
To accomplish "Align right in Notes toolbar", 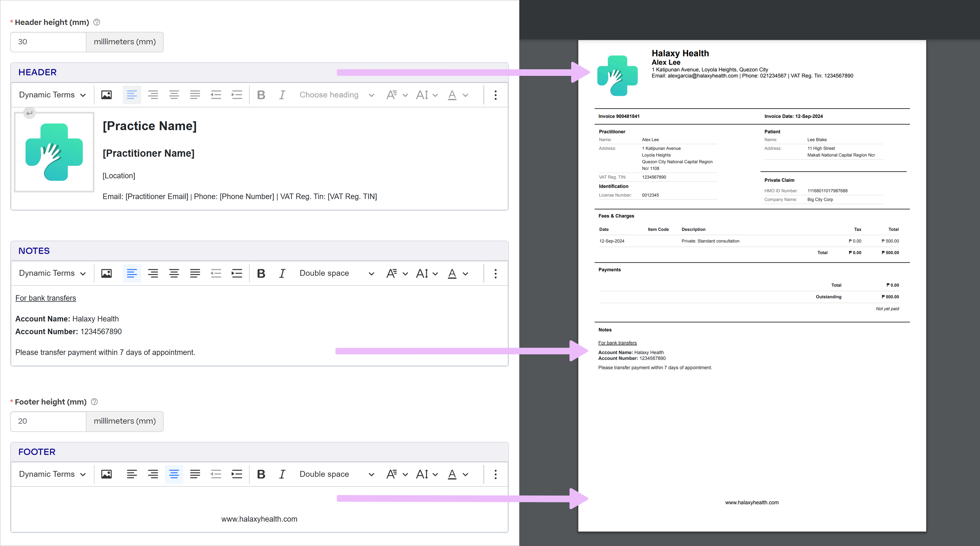I will (153, 273).
